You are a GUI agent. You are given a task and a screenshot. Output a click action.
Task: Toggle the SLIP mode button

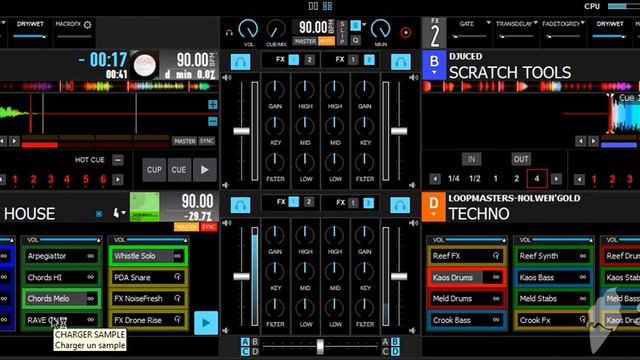[x=342, y=32]
